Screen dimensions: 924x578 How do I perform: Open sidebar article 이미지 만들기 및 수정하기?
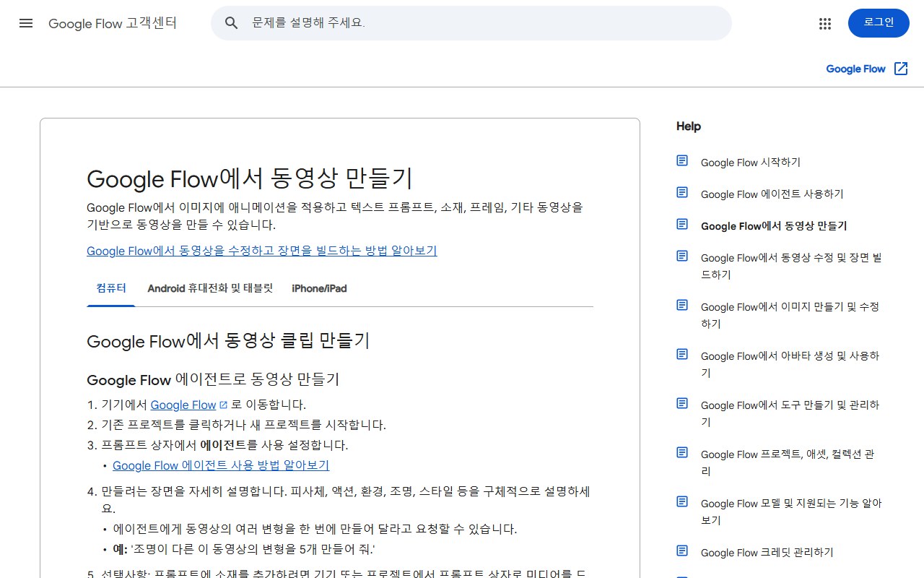790,315
